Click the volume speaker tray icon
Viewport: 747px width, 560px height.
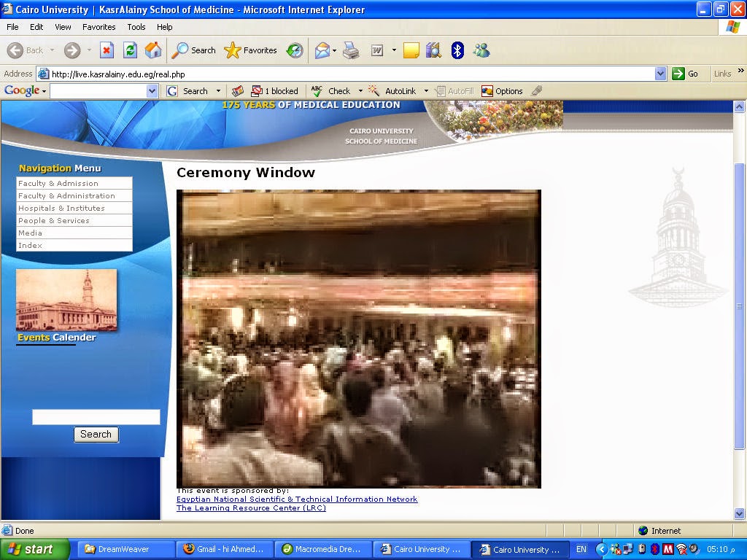coord(693,549)
